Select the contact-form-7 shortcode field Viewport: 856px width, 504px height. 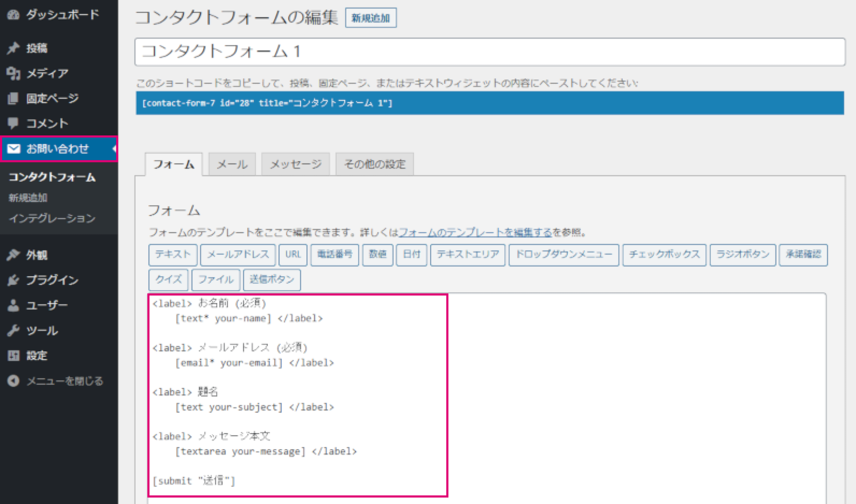point(490,103)
